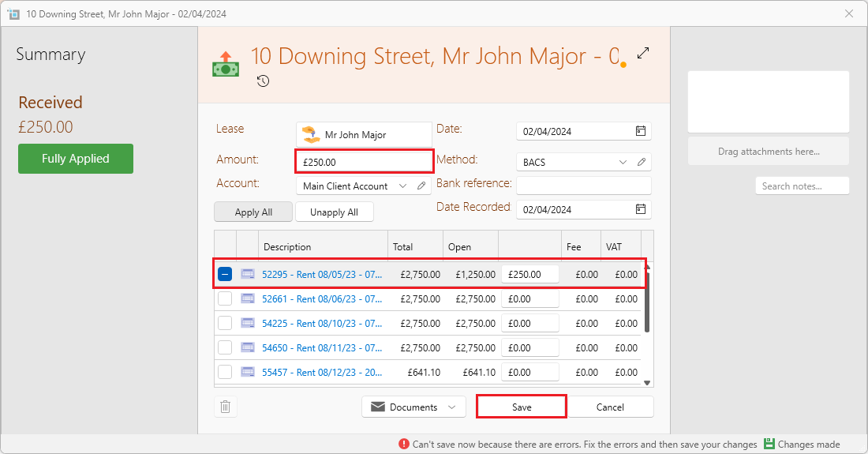This screenshot has height=454, width=868.
Task: Click the Description column header
Action: point(323,246)
